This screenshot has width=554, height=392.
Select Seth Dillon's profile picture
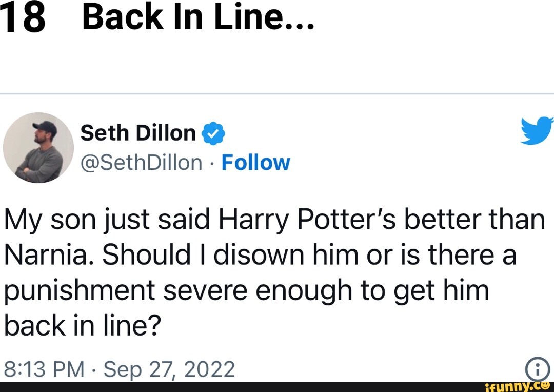pos(38,148)
